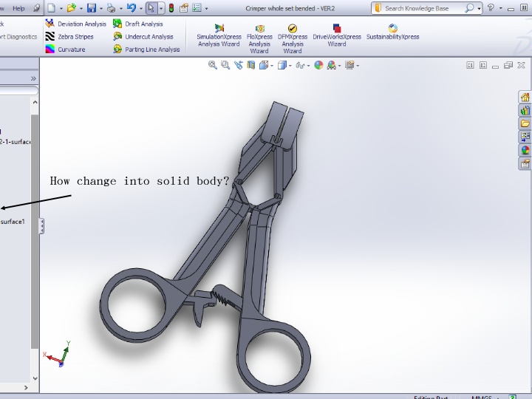Click View Orientation cube icon
The width and height of the screenshot is (532, 399).
pyautogui.click(x=264, y=65)
